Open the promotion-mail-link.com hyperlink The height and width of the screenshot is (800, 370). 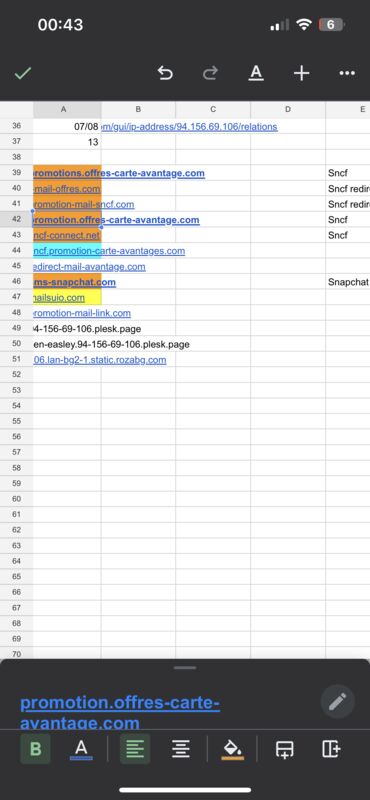[82, 313]
